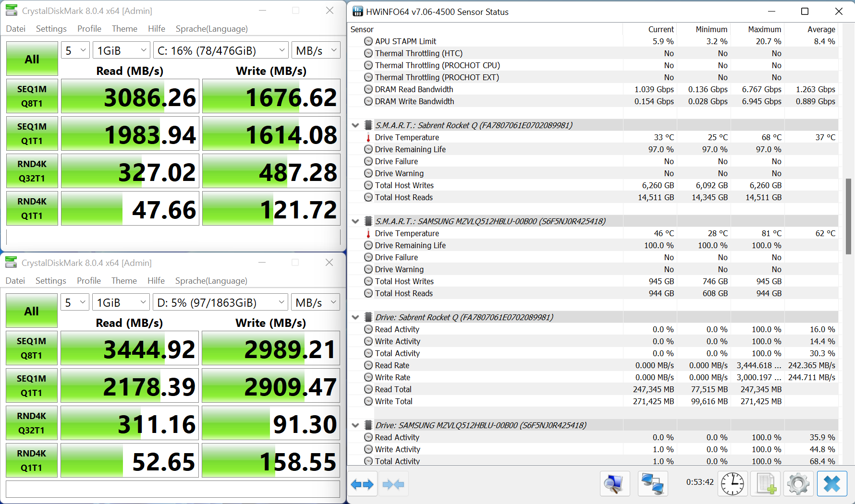Open MB/s unit dropdown in C: drive window
Viewport: 855px width, 504px height.
click(x=316, y=50)
